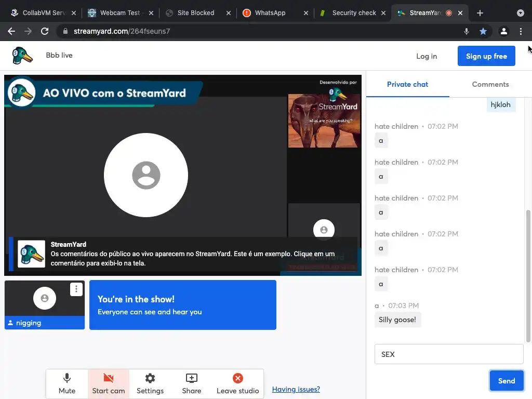Open the nigging participant options menu
The image size is (532, 399).
[76, 289]
